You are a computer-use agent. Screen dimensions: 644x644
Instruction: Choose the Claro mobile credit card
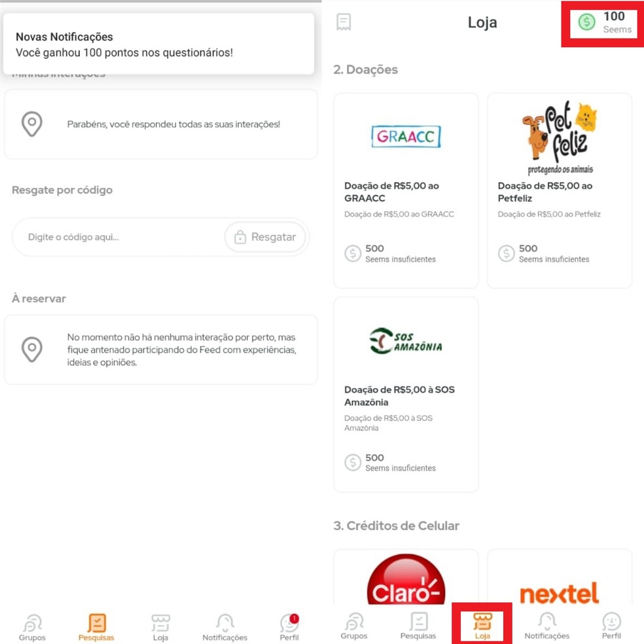pyautogui.click(x=406, y=577)
